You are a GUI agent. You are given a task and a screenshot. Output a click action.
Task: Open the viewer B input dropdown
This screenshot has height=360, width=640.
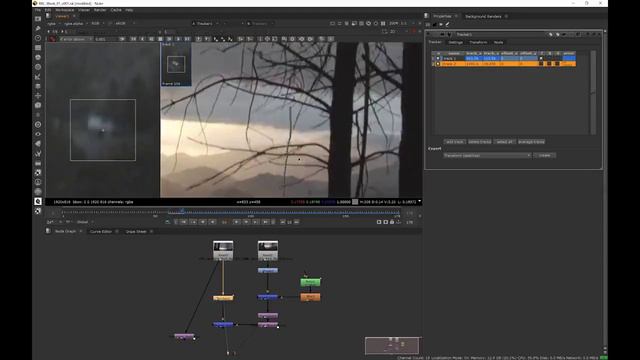[x=260, y=24]
